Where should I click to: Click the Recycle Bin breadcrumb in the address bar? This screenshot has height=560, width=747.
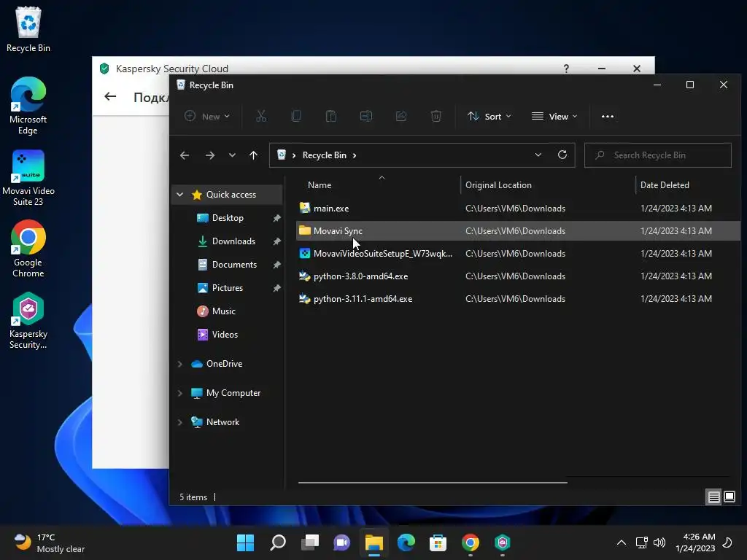tap(325, 155)
